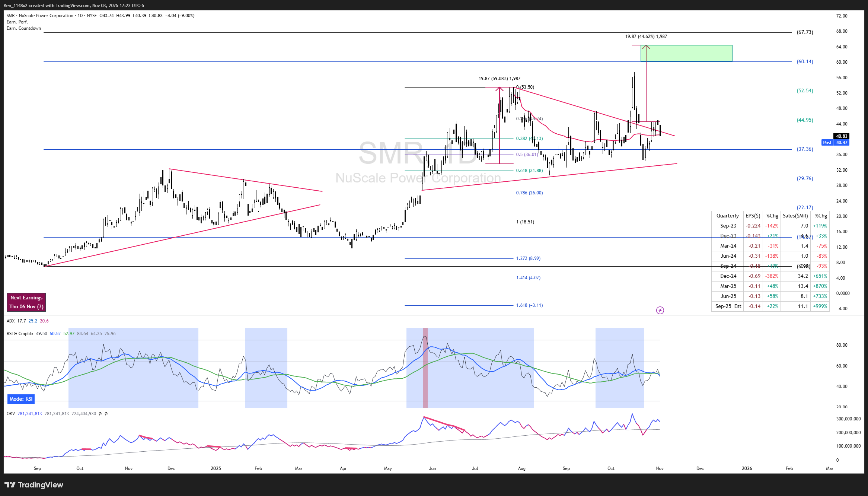This screenshot has height=496, width=868.
Task: Click the Next Earnings Thu 06 Nov box
Action: click(26, 302)
